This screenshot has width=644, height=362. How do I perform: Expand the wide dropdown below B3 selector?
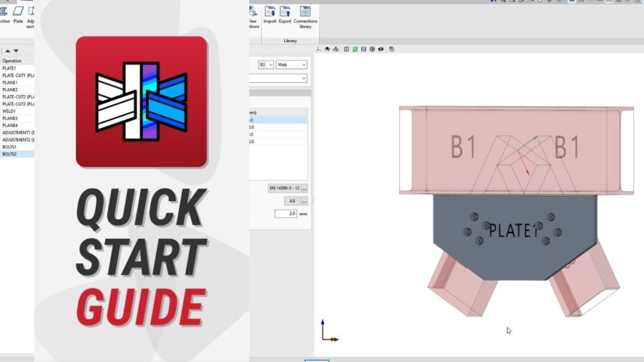(x=279, y=79)
